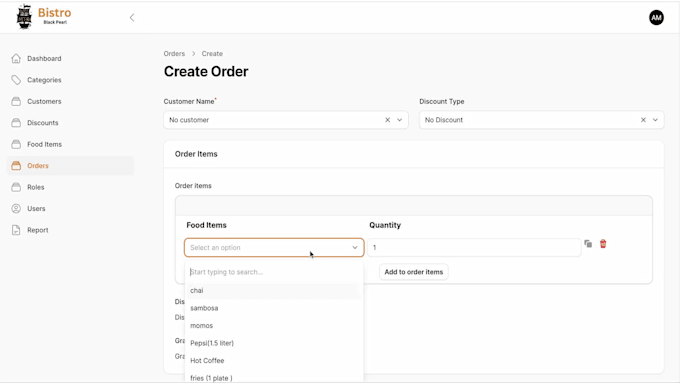Click the No Discount select field
Image resolution: width=680 pixels, height=383 pixels.
[541, 120]
